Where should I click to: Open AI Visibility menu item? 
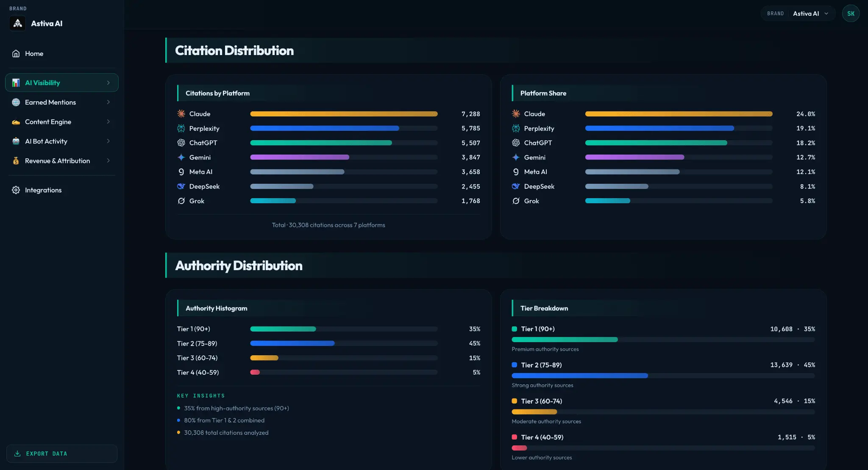[x=62, y=83]
